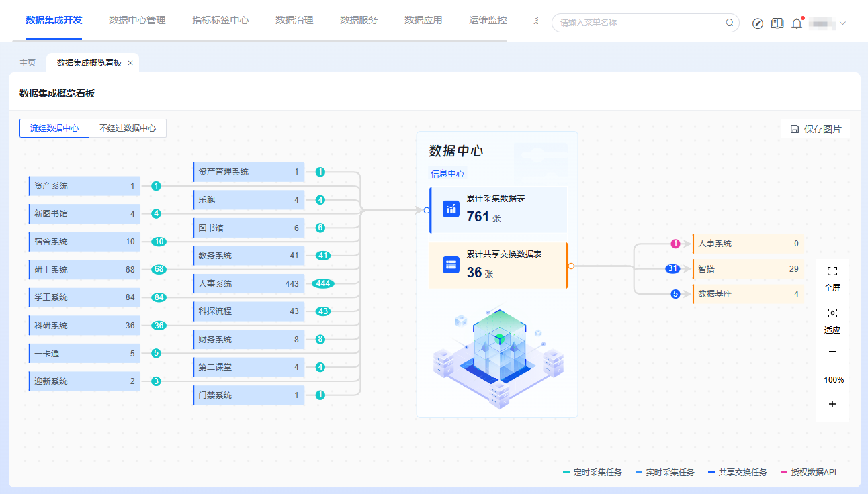
Task: Click the 信息中心 link in 数据中心 card
Action: click(447, 174)
